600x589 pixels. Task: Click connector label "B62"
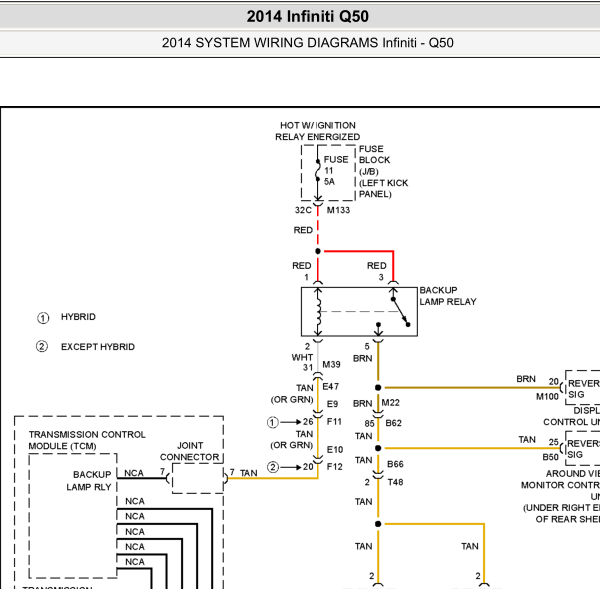tap(393, 423)
